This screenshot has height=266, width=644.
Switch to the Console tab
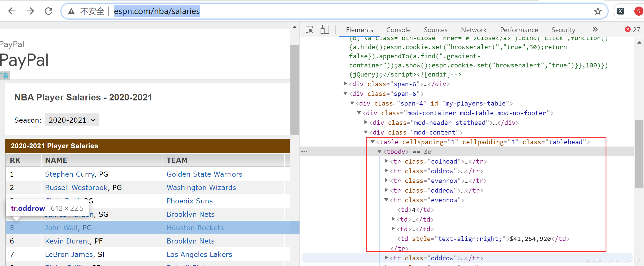pyautogui.click(x=398, y=30)
